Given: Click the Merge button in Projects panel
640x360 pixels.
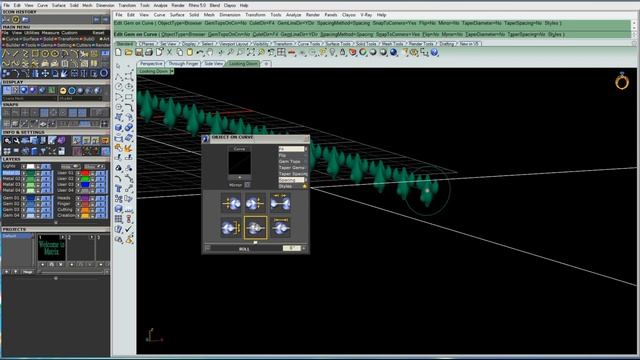Looking at the screenshot, I should tap(28, 272).
